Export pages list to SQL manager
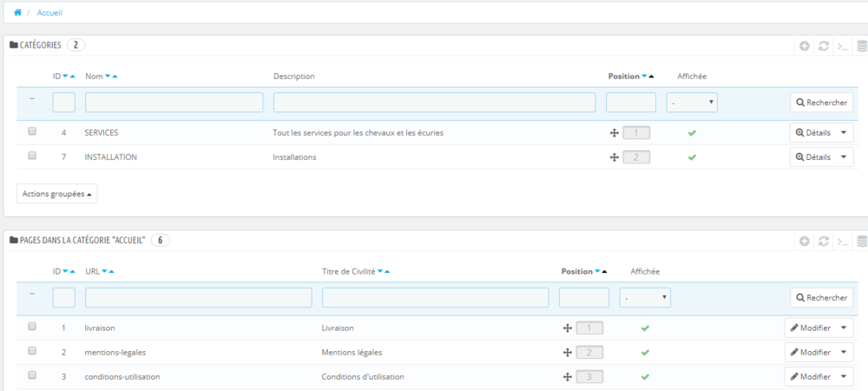Image resolution: width=868 pixels, height=391 pixels. (862, 241)
